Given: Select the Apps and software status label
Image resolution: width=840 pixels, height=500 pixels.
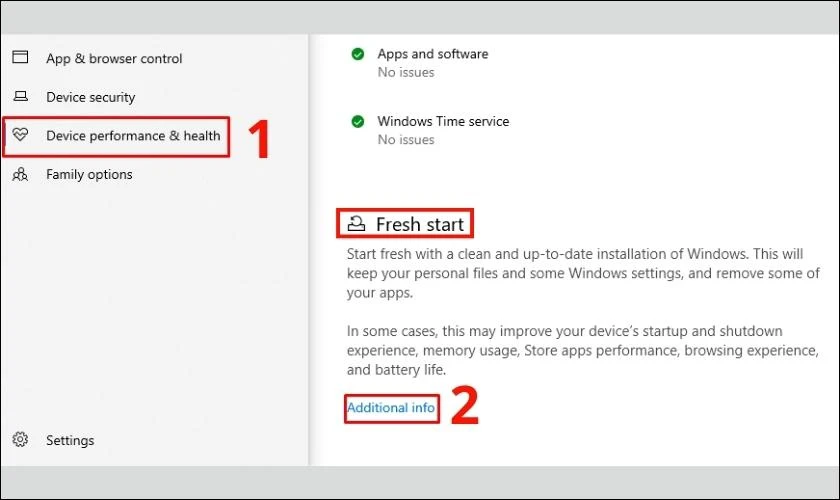Looking at the screenshot, I should click(x=433, y=54).
